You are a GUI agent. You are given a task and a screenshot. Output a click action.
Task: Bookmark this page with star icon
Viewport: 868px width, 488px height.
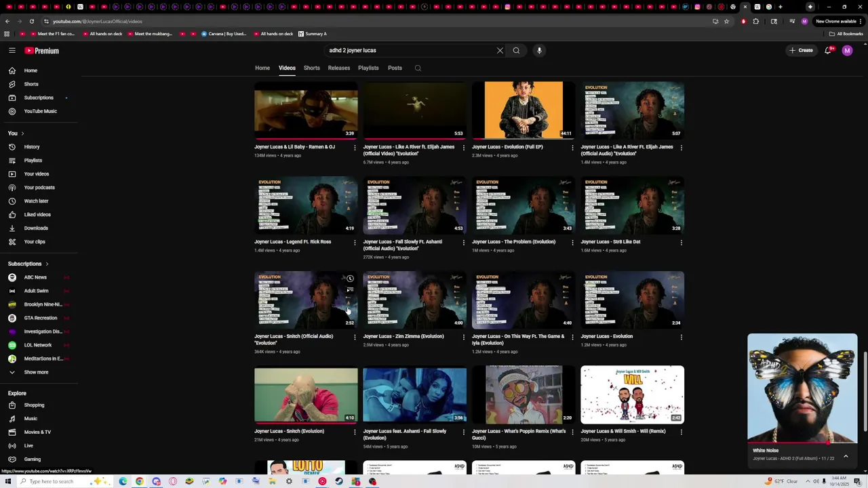pos(726,21)
